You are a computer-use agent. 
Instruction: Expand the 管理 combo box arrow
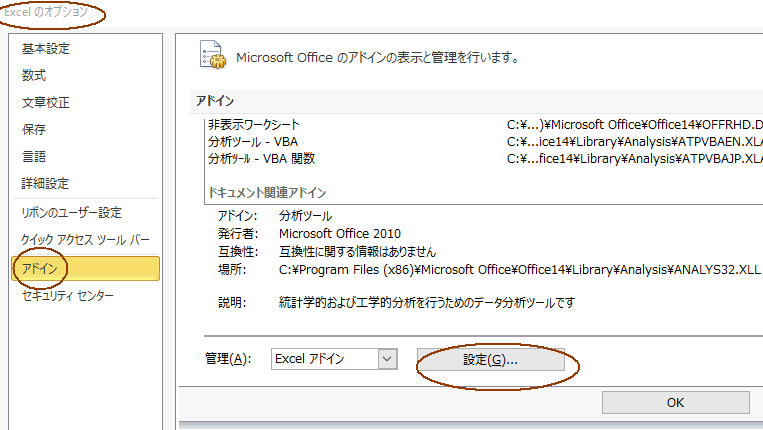pos(387,359)
